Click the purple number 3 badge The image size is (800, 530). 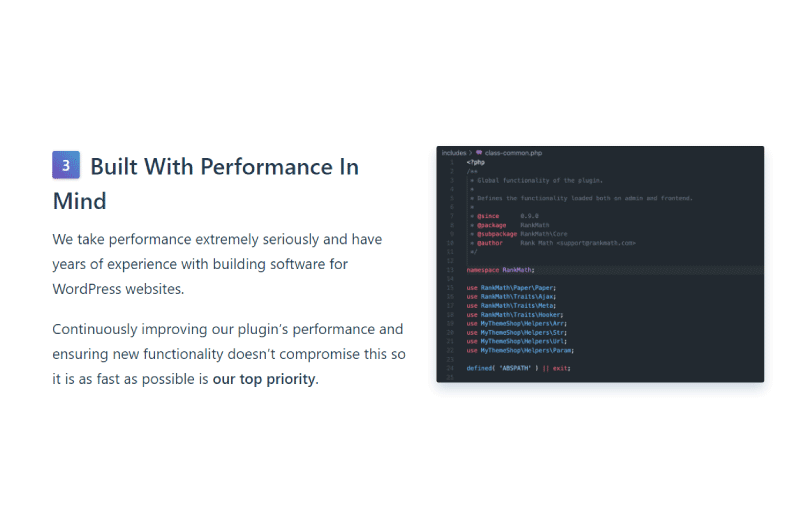(66, 165)
